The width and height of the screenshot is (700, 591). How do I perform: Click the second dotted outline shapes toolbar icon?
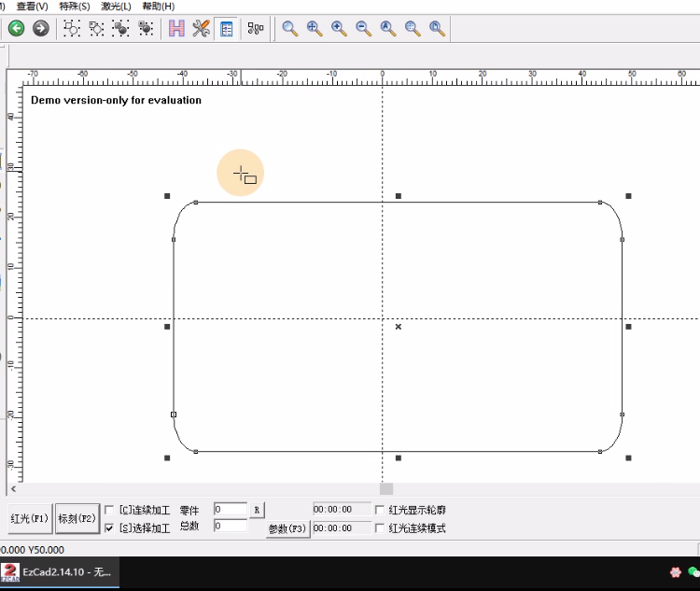[96, 29]
